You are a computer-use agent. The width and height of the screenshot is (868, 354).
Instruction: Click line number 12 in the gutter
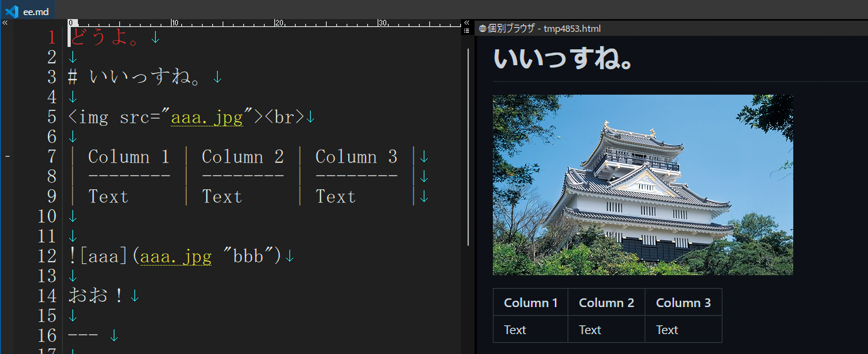[x=47, y=256]
